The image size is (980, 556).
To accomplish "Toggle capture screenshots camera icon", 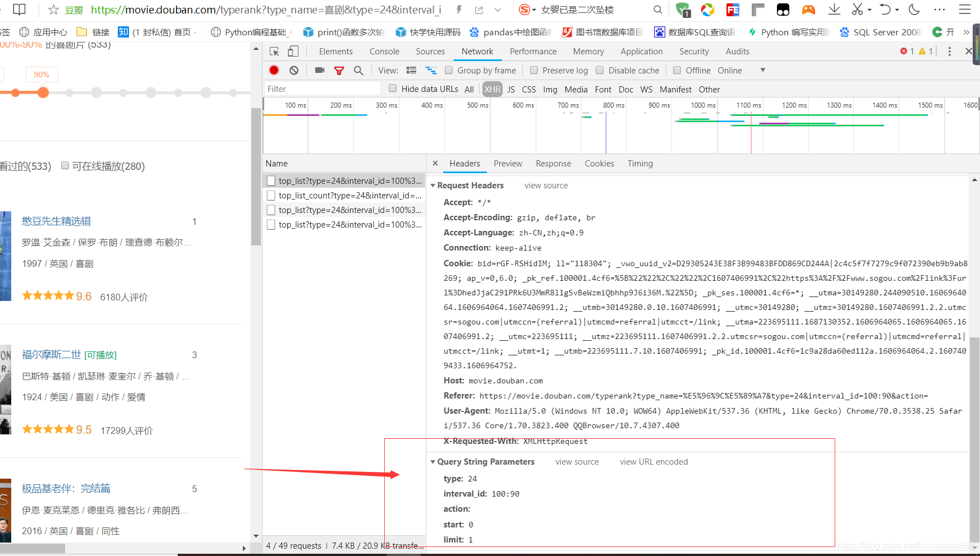I will point(320,70).
